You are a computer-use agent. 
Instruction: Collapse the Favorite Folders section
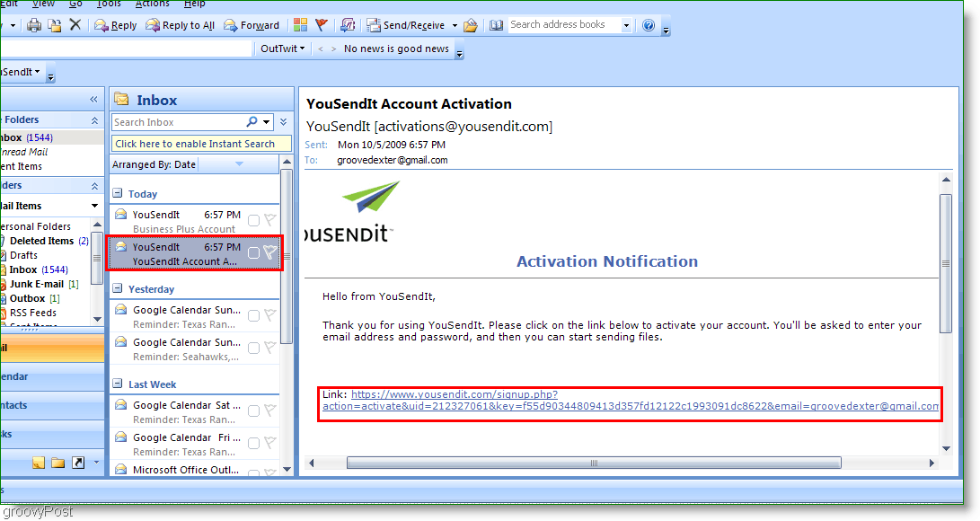click(94, 120)
